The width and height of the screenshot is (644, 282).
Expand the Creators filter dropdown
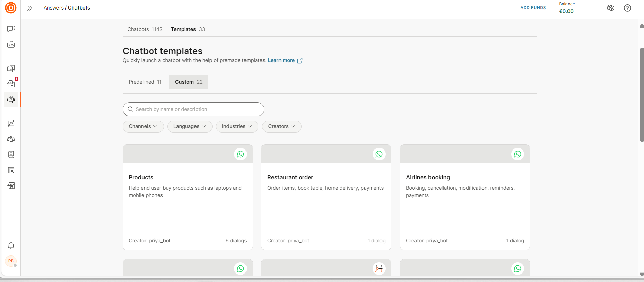[x=282, y=126]
